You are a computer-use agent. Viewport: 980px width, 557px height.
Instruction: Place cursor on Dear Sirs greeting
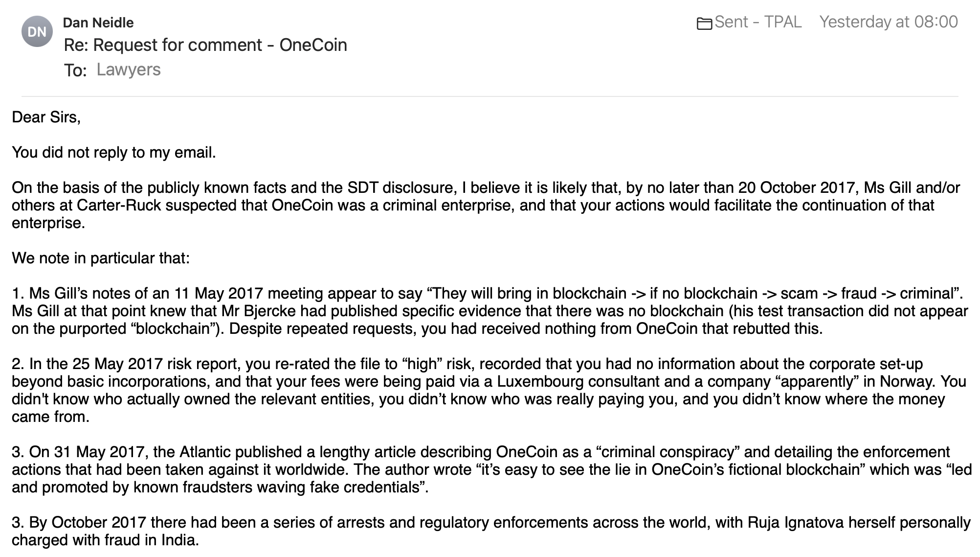tap(46, 117)
